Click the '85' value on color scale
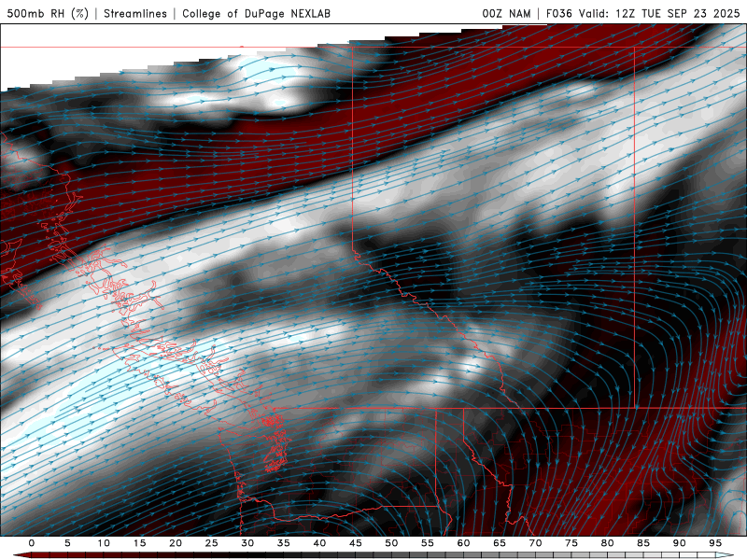 click(643, 543)
